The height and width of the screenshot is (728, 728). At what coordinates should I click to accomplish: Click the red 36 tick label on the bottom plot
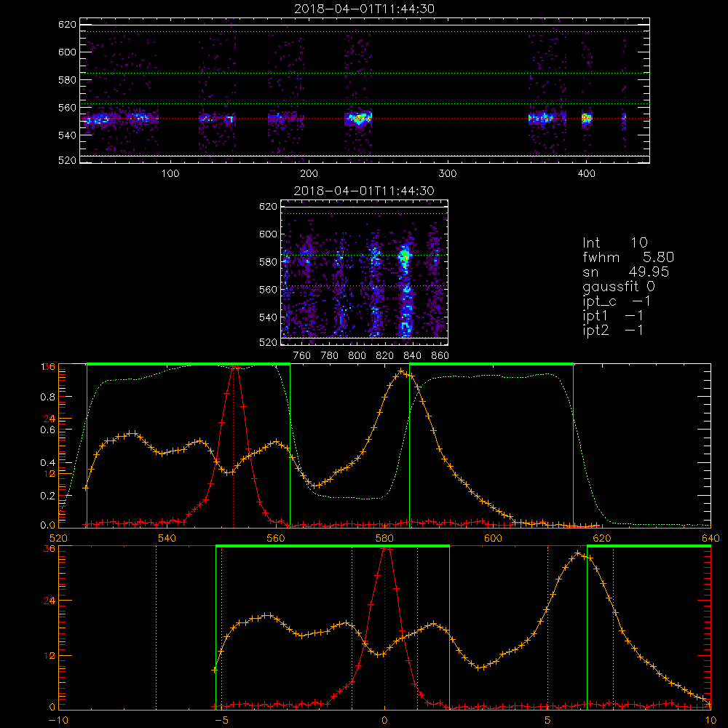(x=50, y=548)
